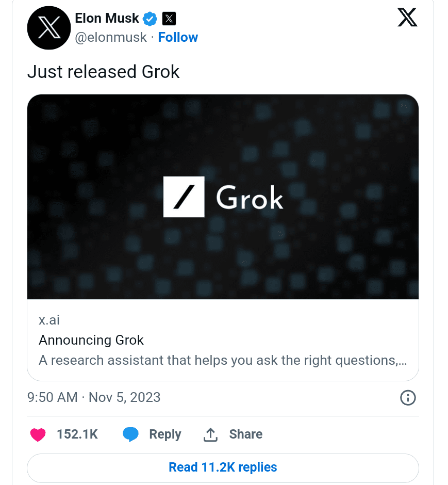Open tweet info via the circled i icon
The image size is (448, 485).
[408, 398]
